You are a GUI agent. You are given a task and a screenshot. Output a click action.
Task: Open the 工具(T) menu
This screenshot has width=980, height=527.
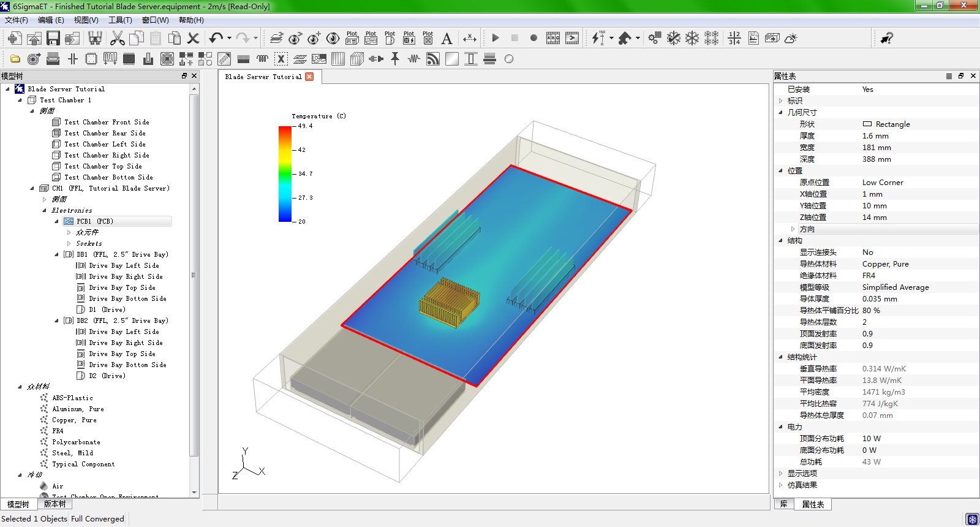click(119, 20)
